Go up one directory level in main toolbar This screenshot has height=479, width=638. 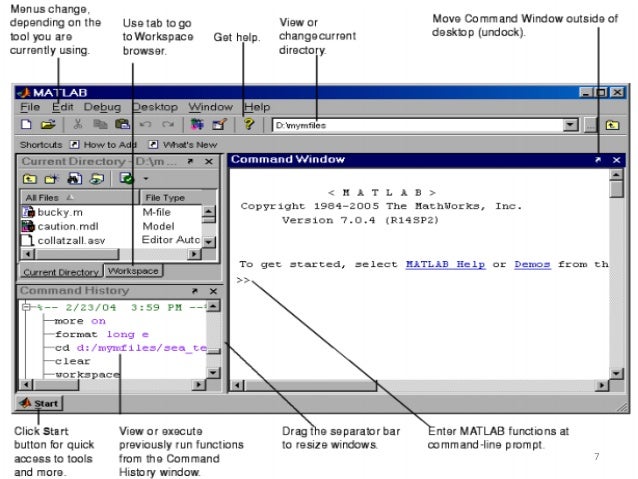[612, 125]
